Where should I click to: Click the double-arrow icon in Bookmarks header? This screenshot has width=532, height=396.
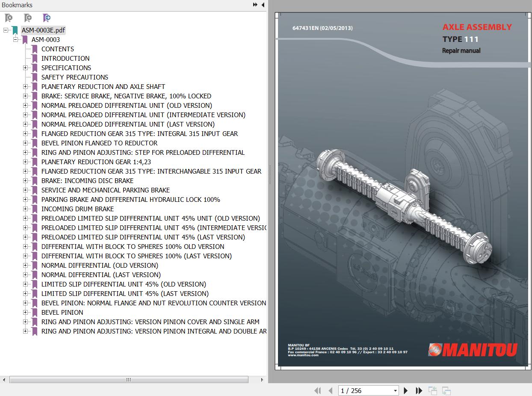[255, 5]
